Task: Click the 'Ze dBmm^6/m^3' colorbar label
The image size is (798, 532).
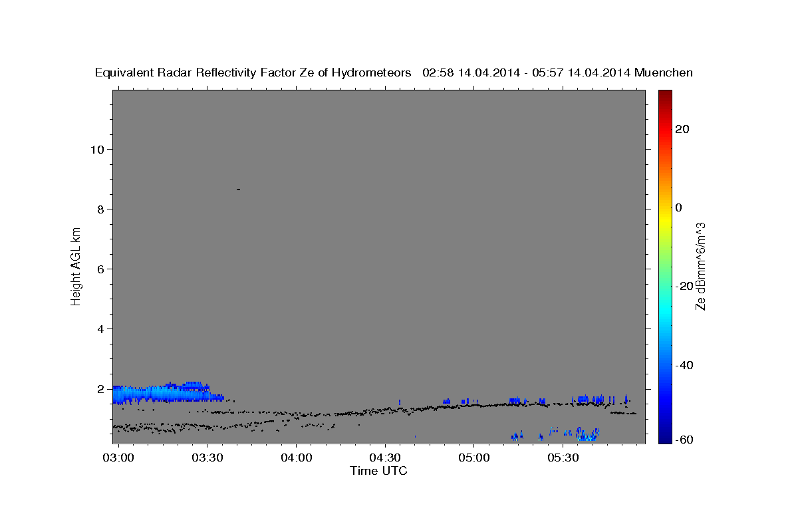Action: tap(700, 265)
